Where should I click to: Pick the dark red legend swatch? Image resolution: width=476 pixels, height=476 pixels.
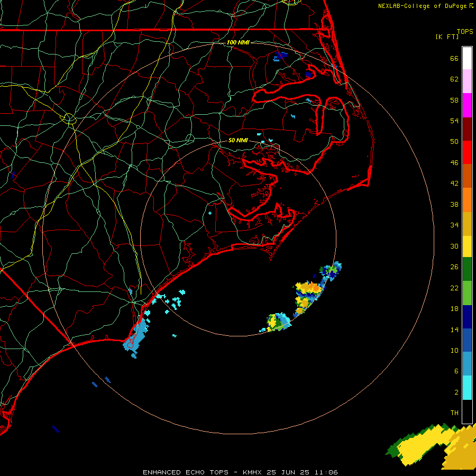tap(467, 129)
